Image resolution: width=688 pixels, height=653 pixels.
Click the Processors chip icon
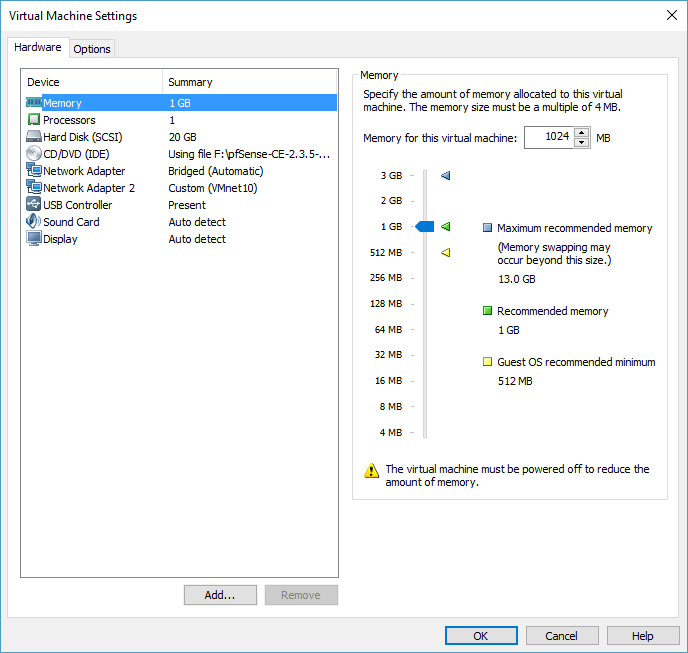click(33, 120)
